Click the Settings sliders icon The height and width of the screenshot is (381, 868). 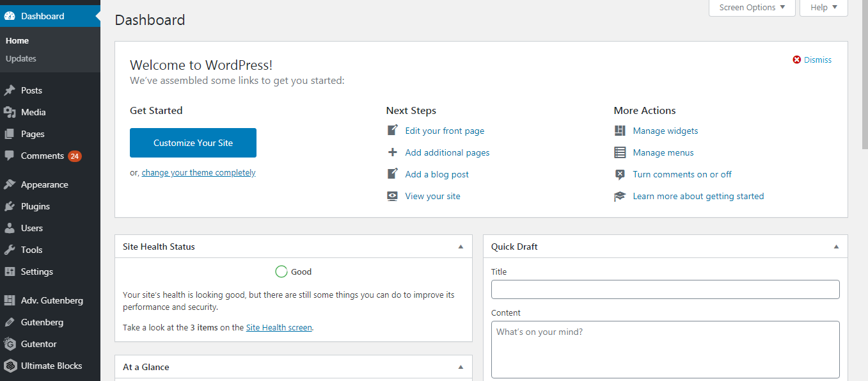(10, 272)
